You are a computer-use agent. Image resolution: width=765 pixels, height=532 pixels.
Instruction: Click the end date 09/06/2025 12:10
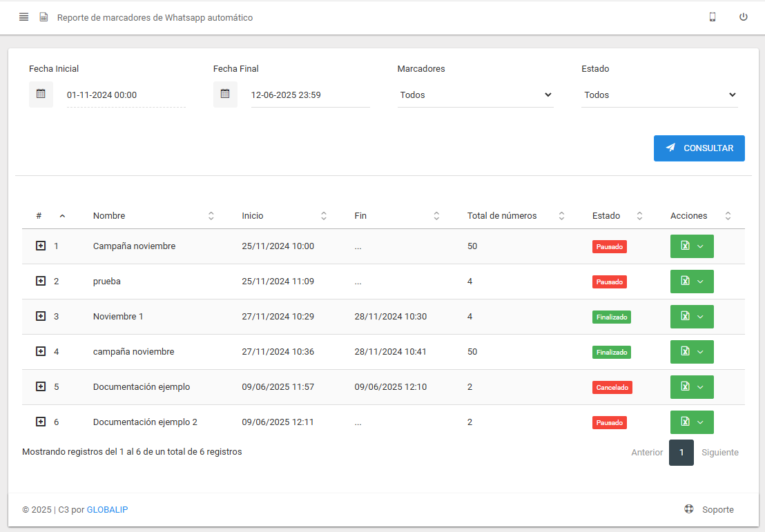390,386
